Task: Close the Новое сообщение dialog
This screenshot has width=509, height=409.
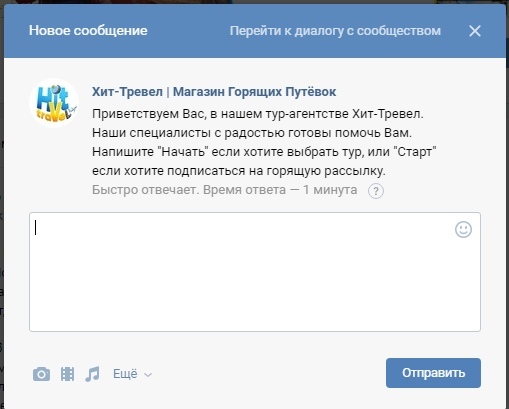Action: click(475, 31)
